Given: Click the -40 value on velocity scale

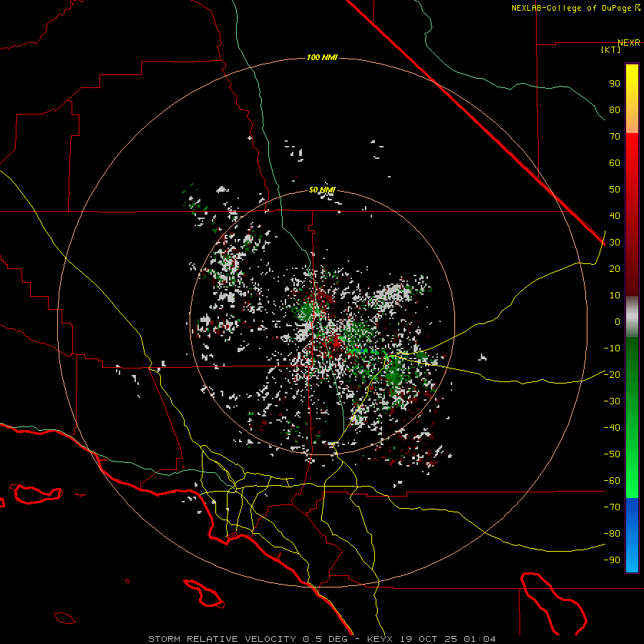Looking at the screenshot, I should (612, 428).
